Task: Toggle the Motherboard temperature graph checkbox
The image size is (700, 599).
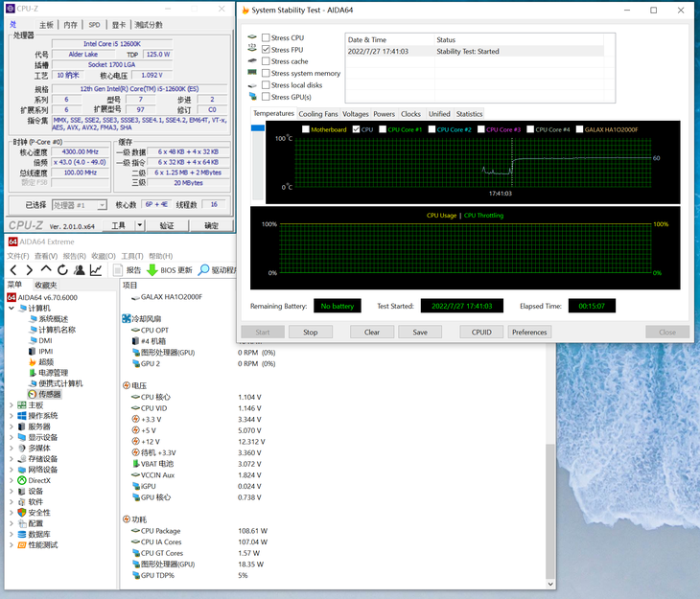Action: coord(306,129)
